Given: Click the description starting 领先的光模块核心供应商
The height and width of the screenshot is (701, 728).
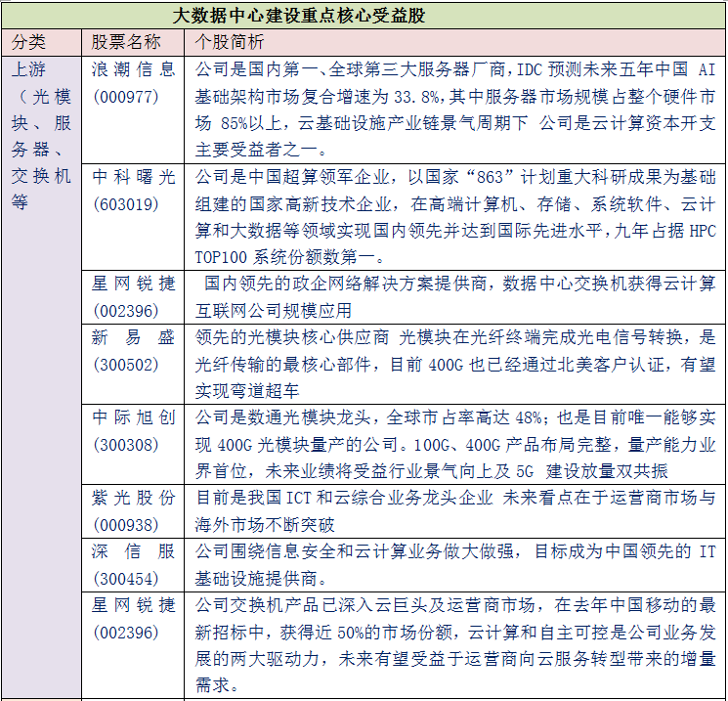Looking at the screenshot, I should click(455, 365).
